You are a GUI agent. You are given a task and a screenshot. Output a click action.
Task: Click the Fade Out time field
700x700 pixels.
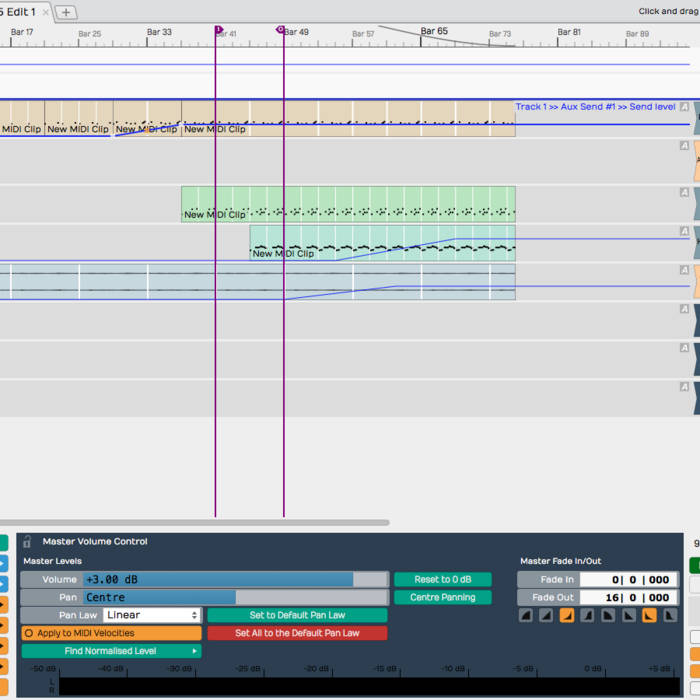pos(628,597)
